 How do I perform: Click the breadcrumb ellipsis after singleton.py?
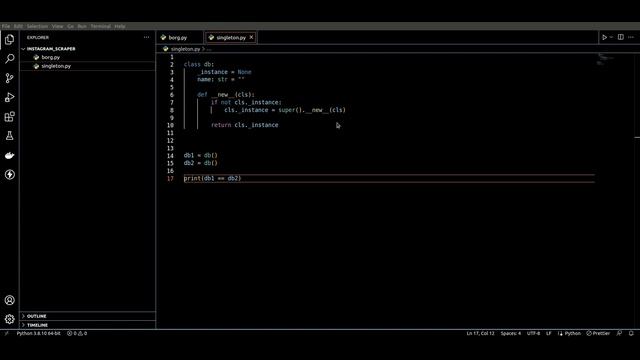[209, 49]
